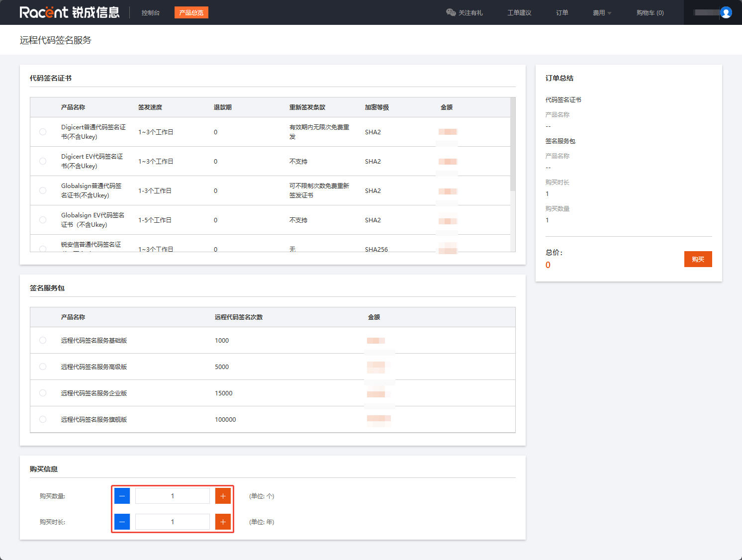Decrease purchase quantity with the minus button

[122, 496]
